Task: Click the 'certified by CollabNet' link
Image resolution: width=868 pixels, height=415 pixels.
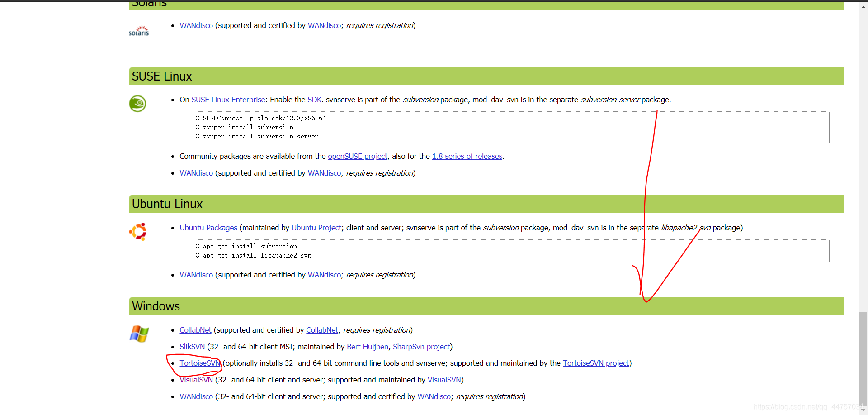Action: (322, 330)
